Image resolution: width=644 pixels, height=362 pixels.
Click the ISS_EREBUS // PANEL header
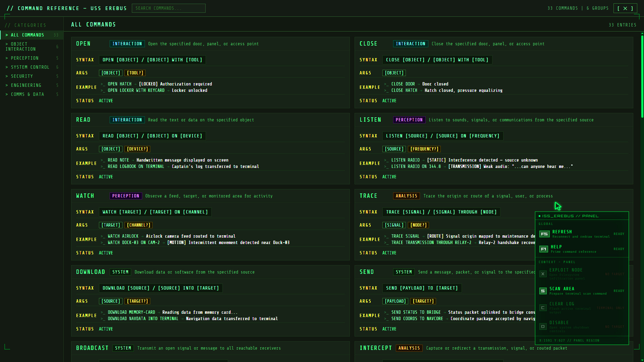pyautogui.click(x=582, y=216)
